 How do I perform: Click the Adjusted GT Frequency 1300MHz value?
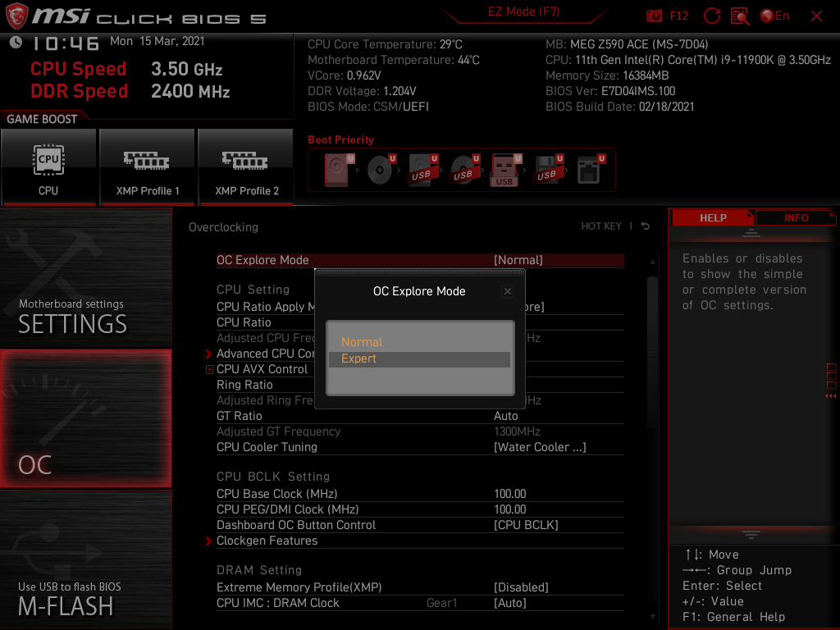(517, 431)
